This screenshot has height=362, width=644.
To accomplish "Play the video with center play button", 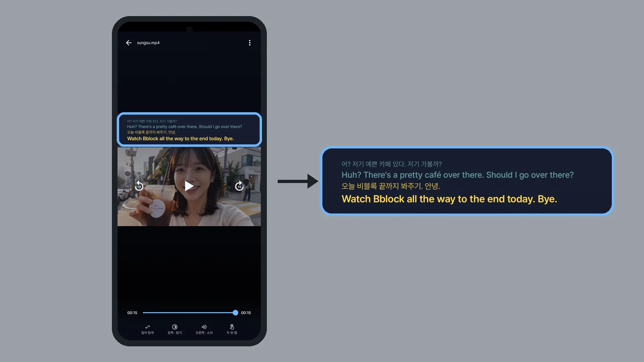I will coord(189,186).
